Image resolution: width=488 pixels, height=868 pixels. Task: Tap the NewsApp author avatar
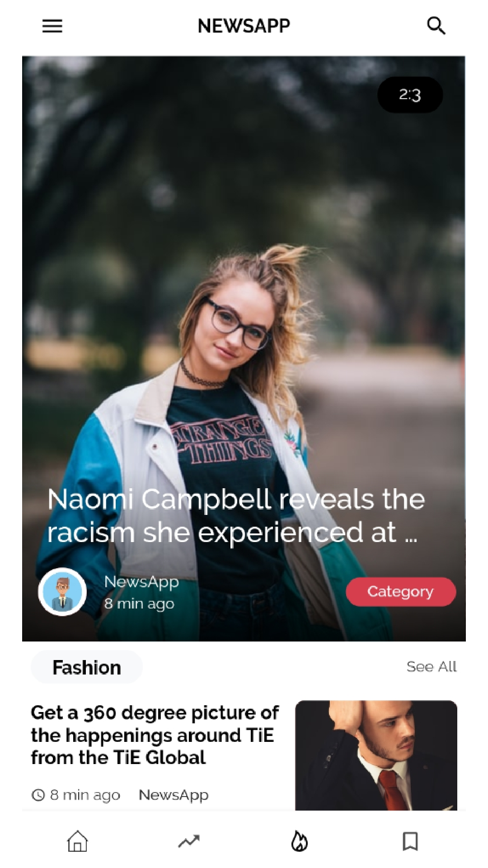click(x=62, y=592)
